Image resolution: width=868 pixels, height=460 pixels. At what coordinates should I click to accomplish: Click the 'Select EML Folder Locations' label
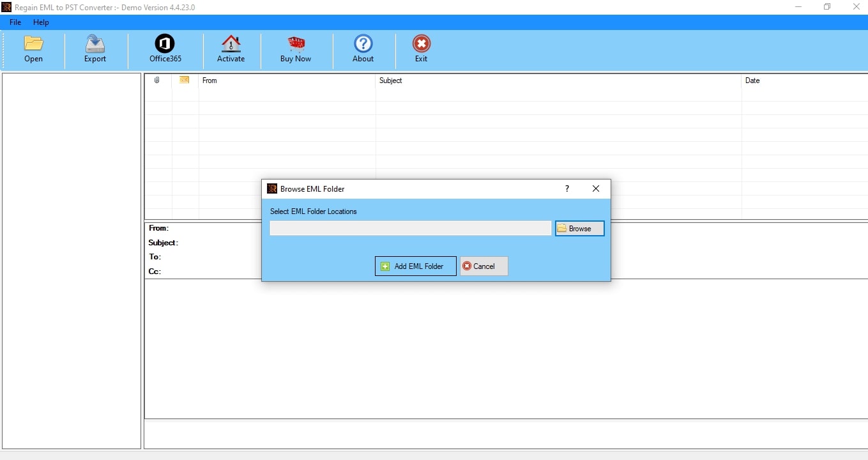[314, 211]
